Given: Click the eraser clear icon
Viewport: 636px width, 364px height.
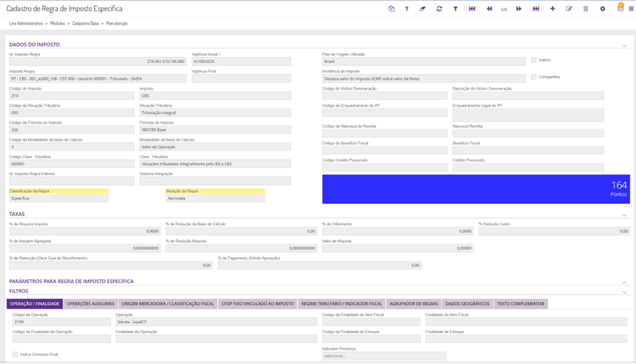Looking at the screenshot, I should click(x=422, y=9).
